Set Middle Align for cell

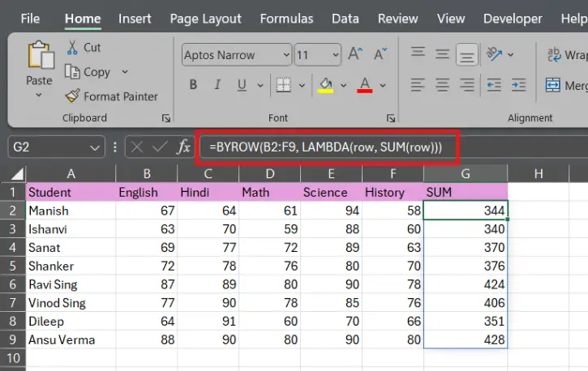click(442, 54)
